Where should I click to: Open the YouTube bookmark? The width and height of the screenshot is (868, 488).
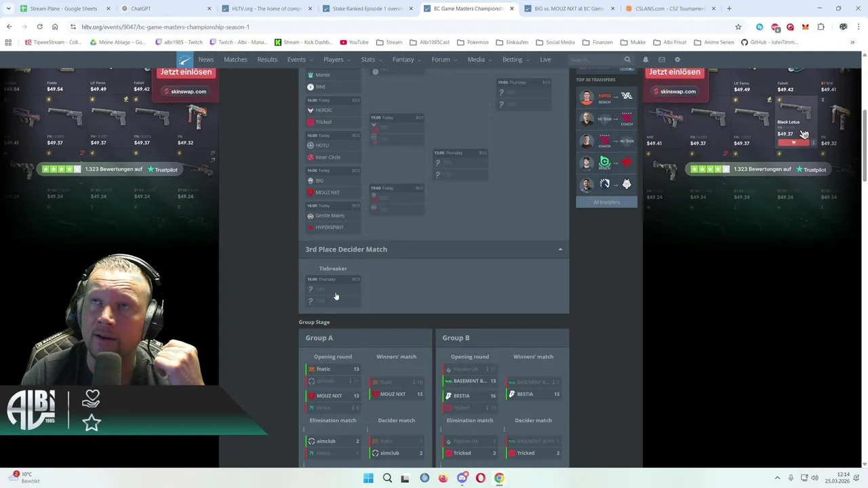point(354,42)
